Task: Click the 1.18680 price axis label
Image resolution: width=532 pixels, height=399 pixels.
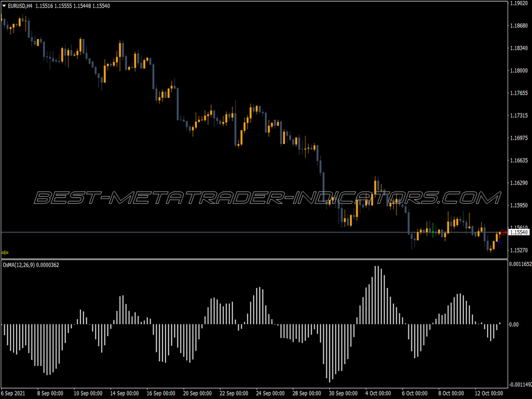Action: (519, 26)
